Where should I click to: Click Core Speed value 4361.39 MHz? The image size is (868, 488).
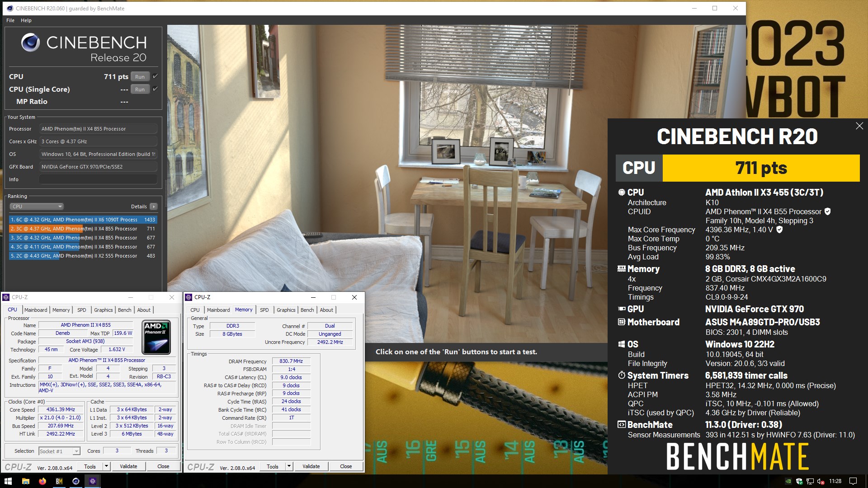pos(61,409)
